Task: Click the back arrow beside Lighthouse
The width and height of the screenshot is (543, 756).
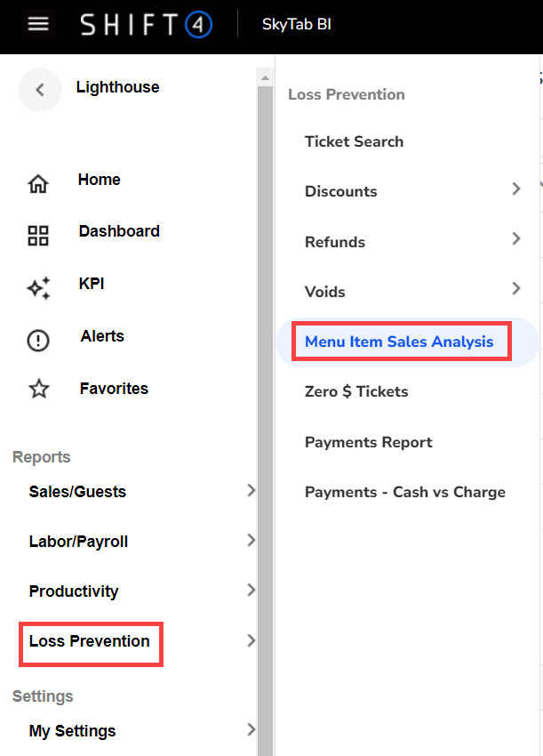Action: pos(39,89)
